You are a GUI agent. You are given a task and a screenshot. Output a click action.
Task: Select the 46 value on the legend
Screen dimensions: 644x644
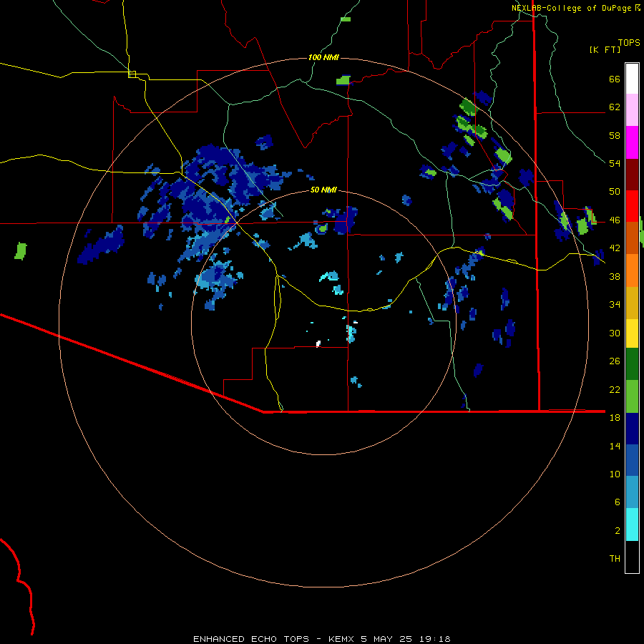[615, 220]
